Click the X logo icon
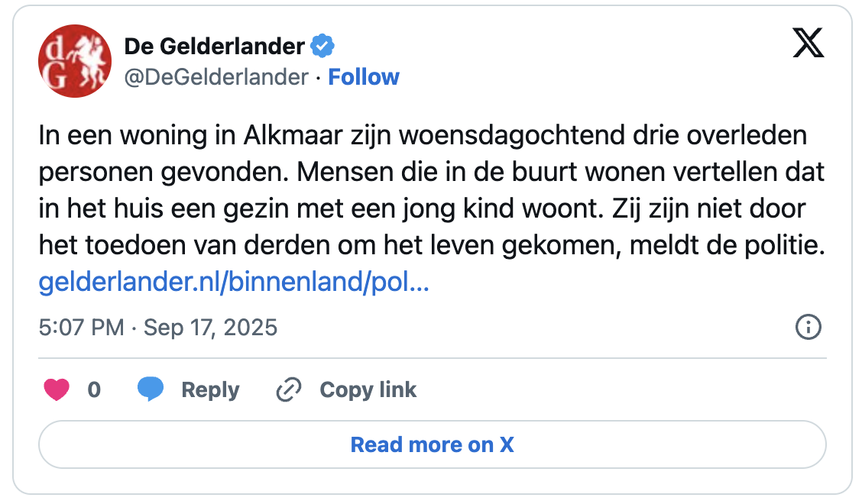 click(x=808, y=46)
